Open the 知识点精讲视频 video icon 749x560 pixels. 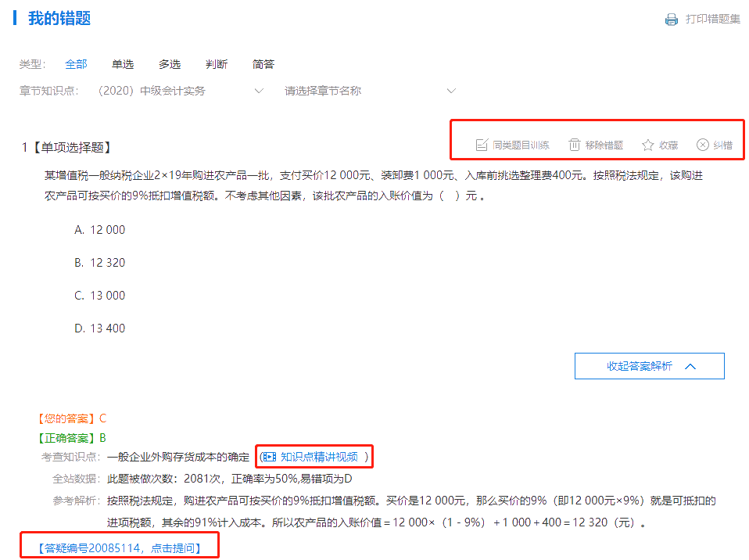pyautogui.click(x=270, y=457)
